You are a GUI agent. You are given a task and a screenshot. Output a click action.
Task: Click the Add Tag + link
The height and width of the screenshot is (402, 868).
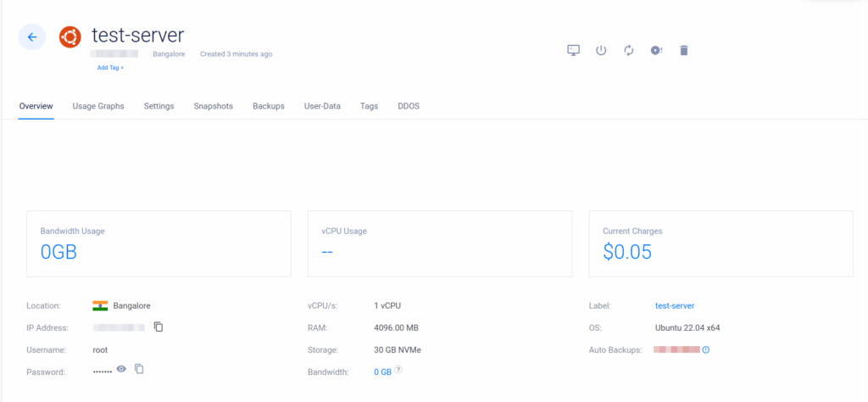pyautogui.click(x=110, y=67)
